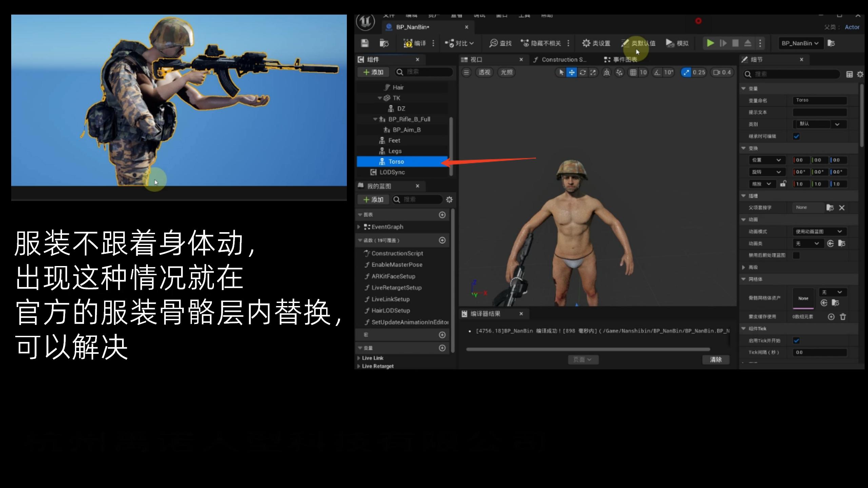The width and height of the screenshot is (868, 488).
Task: Switch to 事件图表 event graph tab
Action: 620,60
